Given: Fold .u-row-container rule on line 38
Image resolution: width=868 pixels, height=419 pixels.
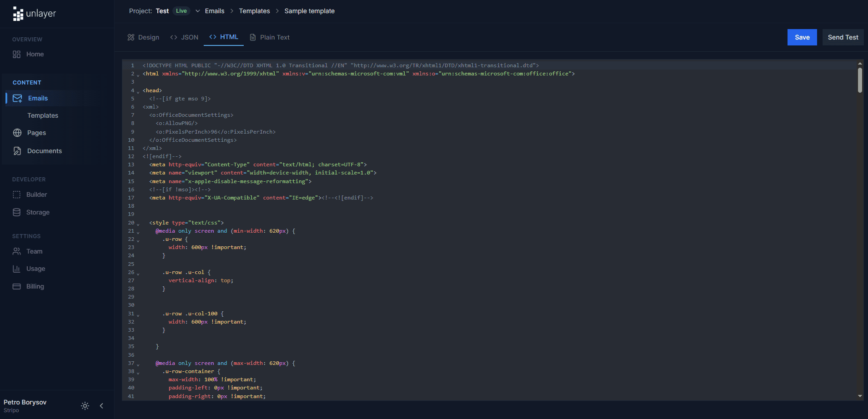Looking at the screenshot, I should point(138,373).
